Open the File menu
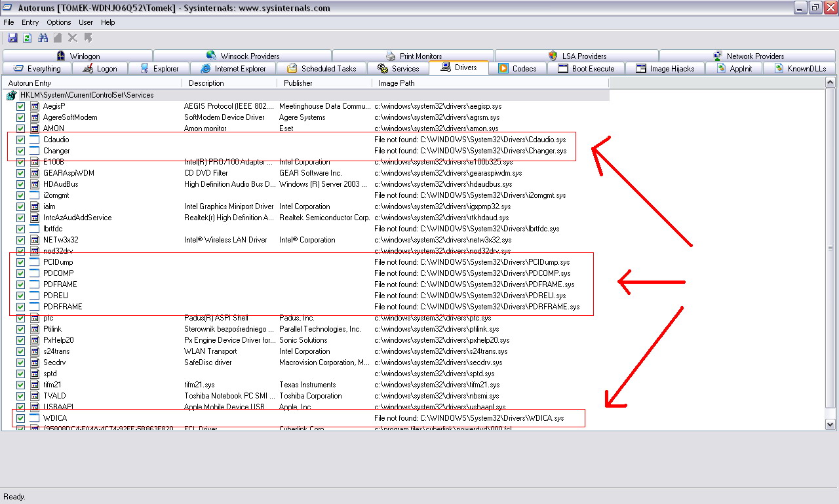This screenshot has height=504, width=839. 9,22
